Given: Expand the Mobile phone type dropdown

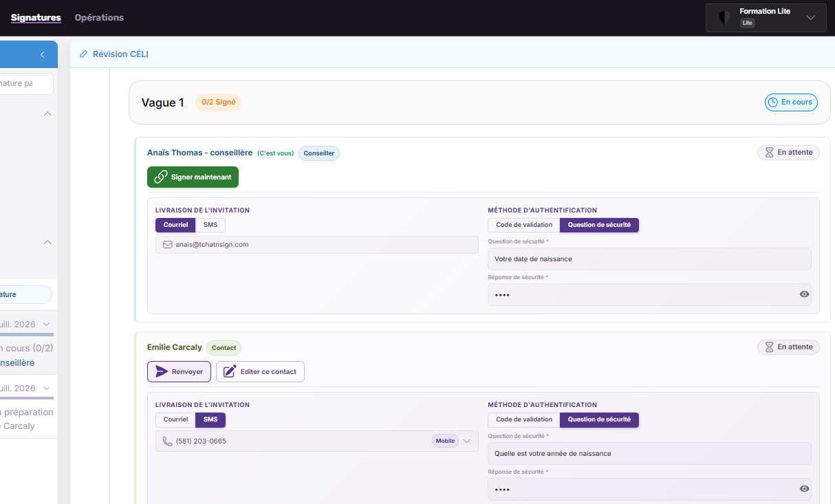Looking at the screenshot, I should (467, 441).
